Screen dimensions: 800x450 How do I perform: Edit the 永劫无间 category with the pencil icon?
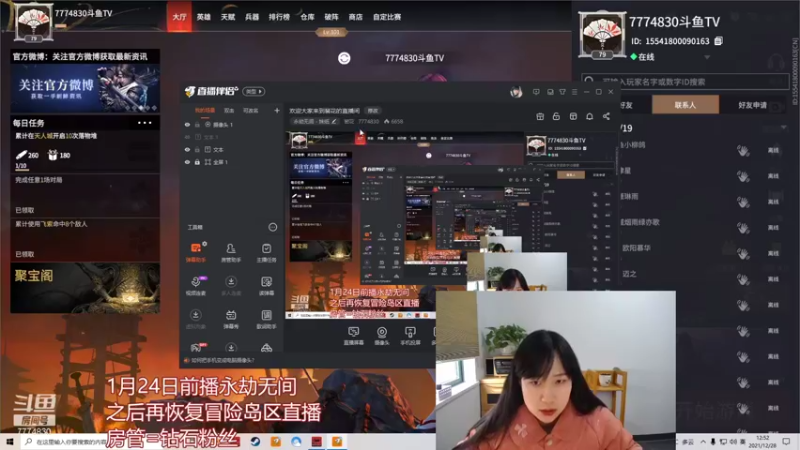coord(334,121)
